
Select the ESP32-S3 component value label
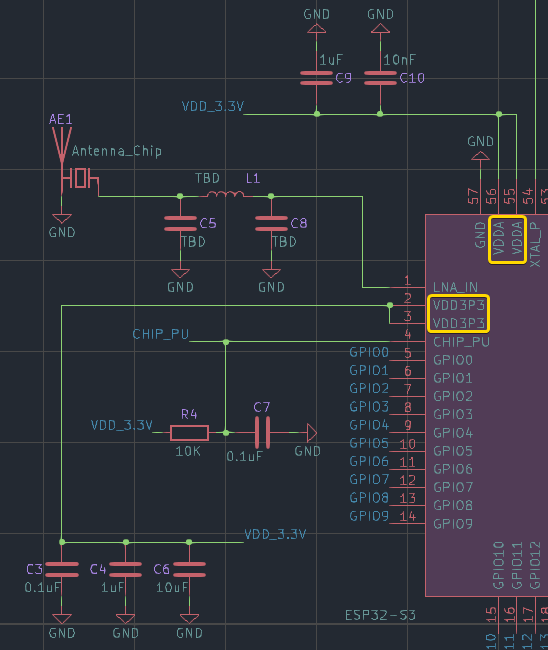pos(380,615)
